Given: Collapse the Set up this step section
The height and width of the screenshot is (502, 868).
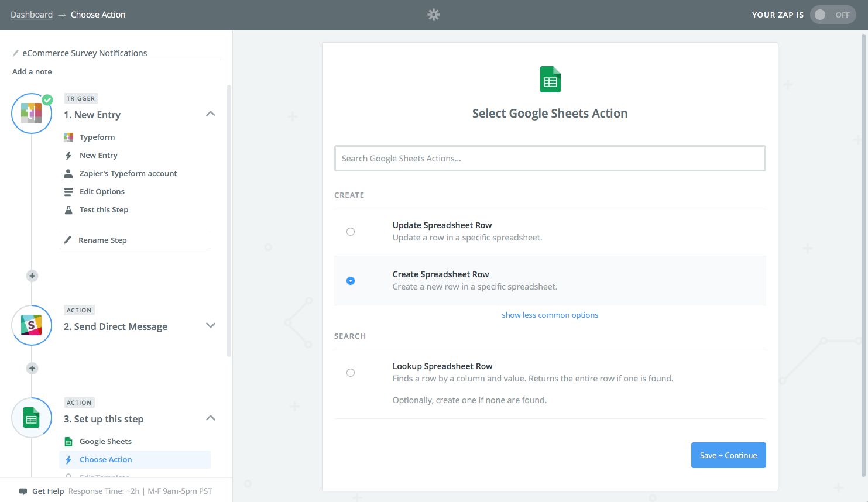Looking at the screenshot, I should point(211,418).
